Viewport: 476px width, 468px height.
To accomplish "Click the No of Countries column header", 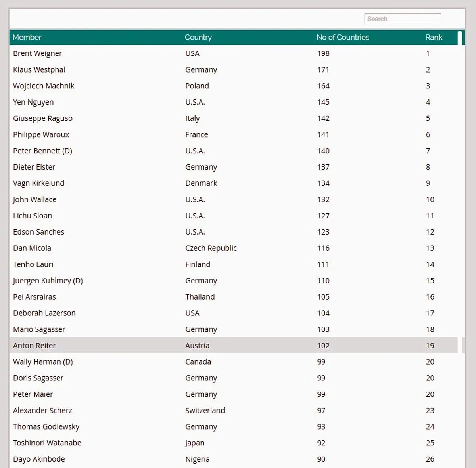I will [342, 37].
